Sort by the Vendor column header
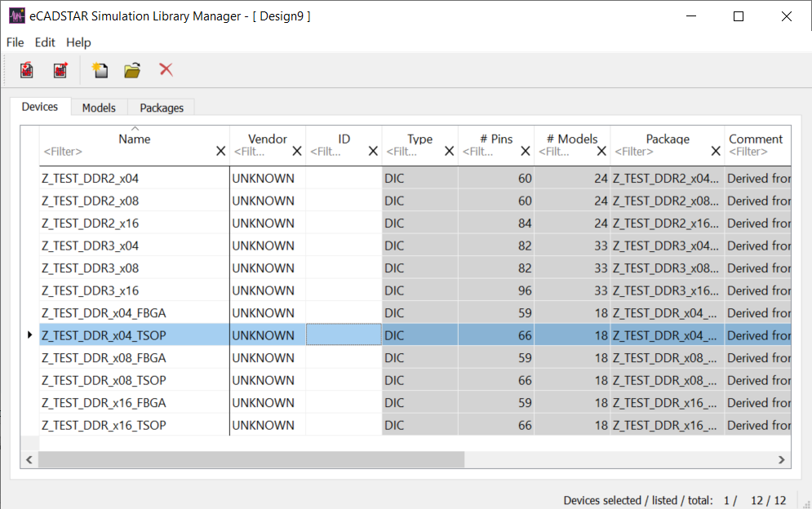 pos(267,139)
